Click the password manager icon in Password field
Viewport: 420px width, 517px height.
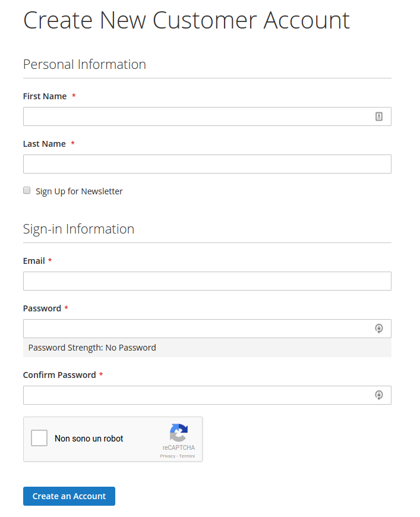point(379,329)
